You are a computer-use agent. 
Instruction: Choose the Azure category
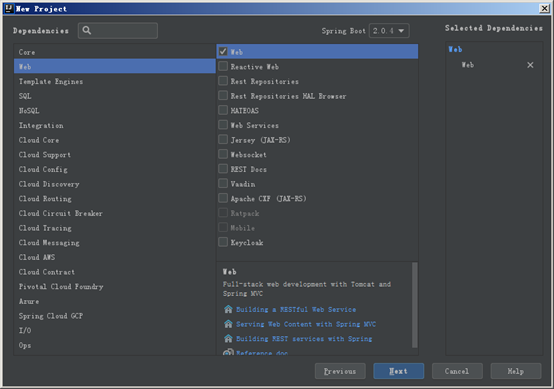(x=115, y=301)
